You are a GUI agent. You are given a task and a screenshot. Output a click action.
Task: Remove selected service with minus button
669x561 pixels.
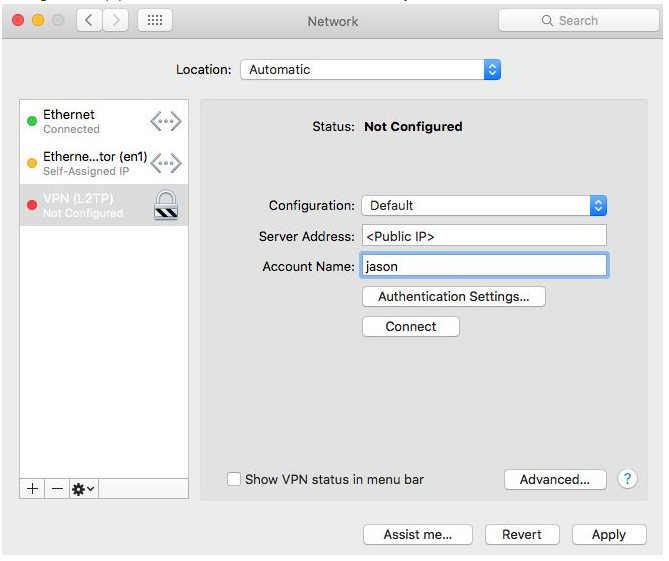57,488
